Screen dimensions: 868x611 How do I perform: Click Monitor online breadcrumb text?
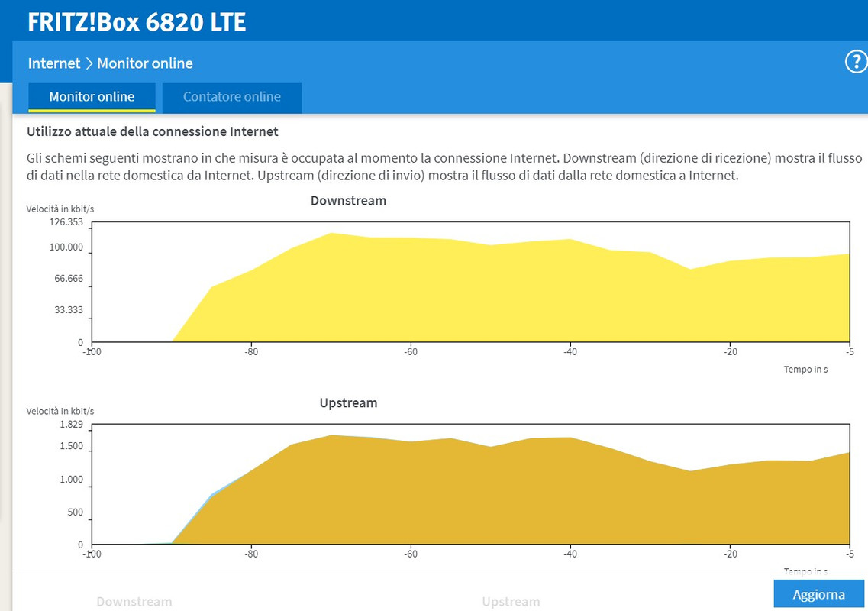[145, 63]
